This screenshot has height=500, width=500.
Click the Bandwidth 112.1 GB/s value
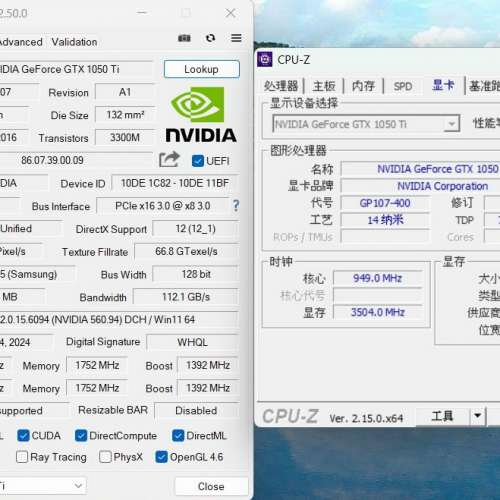point(186,297)
